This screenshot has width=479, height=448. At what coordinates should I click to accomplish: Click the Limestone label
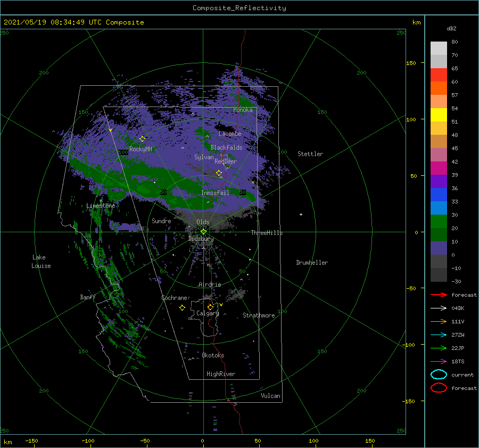pyautogui.click(x=101, y=206)
